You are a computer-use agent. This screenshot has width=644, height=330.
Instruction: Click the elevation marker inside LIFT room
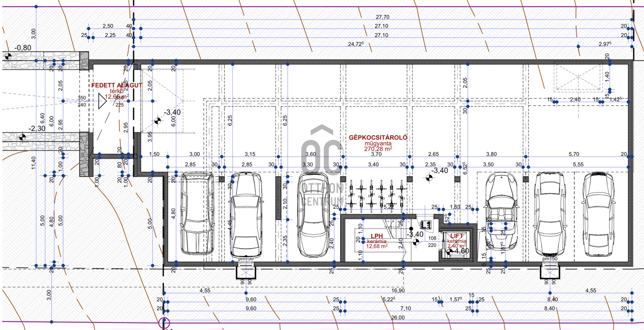450,251
